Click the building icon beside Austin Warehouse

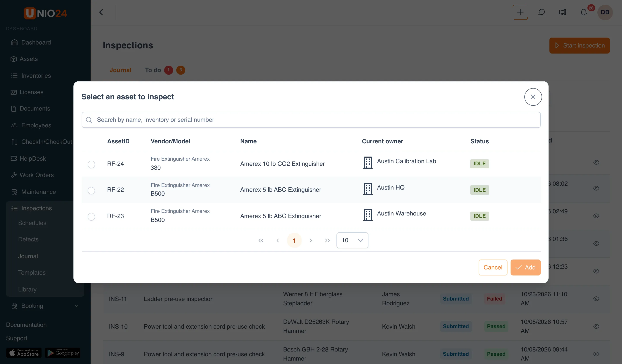[x=368, y=215]
